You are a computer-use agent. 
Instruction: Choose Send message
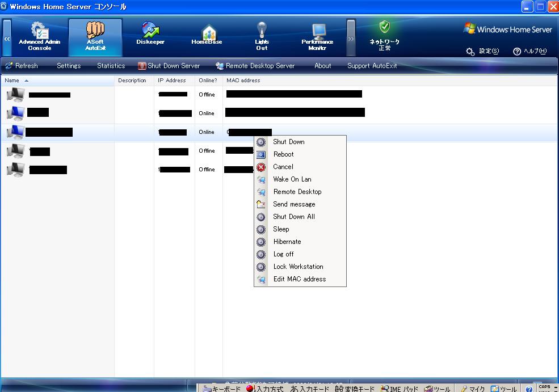click(x=300, y=204)
